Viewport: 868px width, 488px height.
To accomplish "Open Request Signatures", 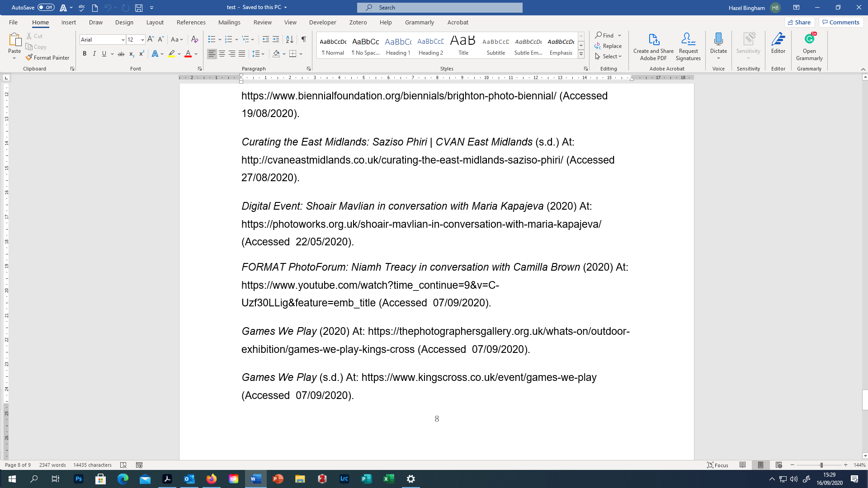I will [x=688, y=45].
